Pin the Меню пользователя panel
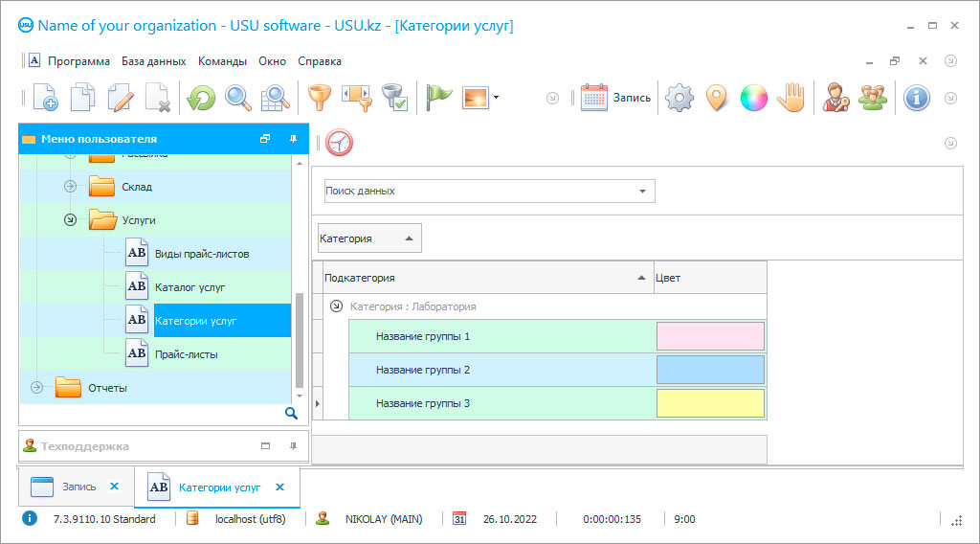 pyautogui.click(x=293, y=139)
